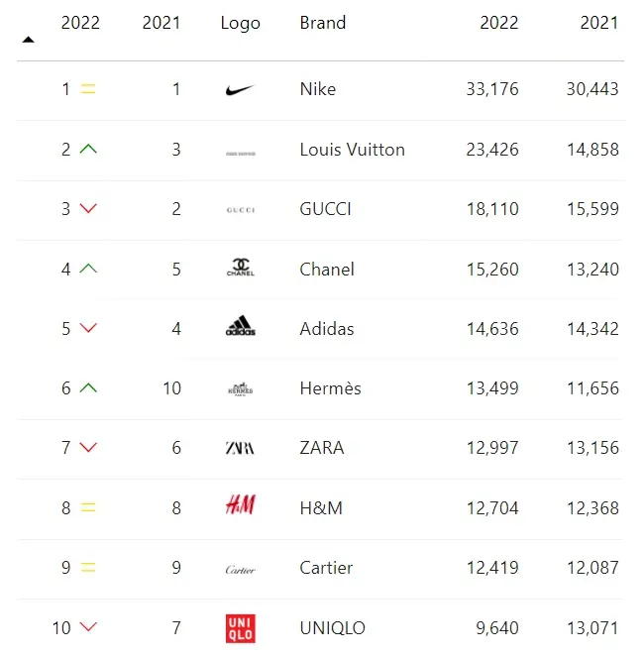Open the Louis Vuitton brand name
This screenshot has width=644, height=657.
coord(353,150)
